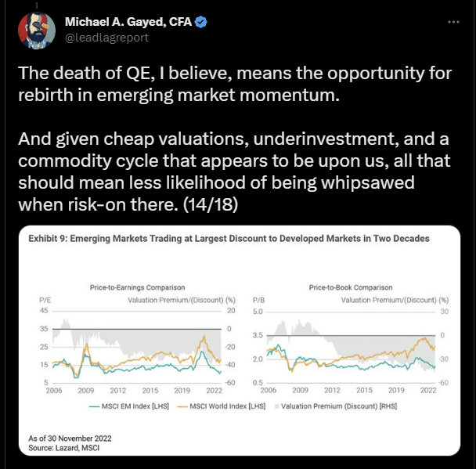Open the @leadlagreport handle link

pyautogui.click(x=106, y=38)
